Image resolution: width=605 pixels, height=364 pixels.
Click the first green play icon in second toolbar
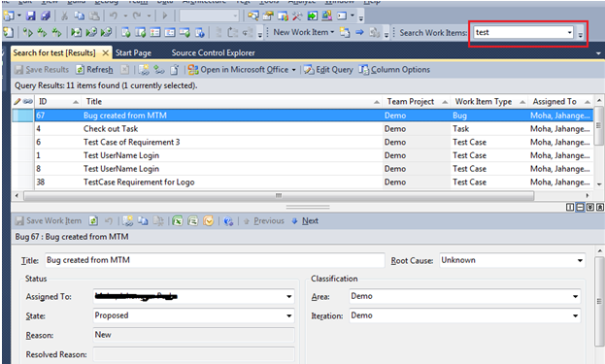pos(27,32)
